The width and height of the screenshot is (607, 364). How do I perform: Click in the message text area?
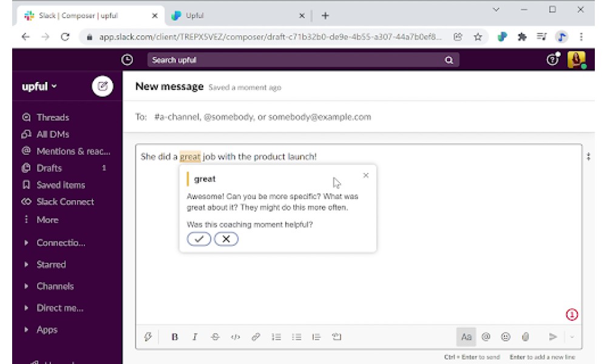359,235
